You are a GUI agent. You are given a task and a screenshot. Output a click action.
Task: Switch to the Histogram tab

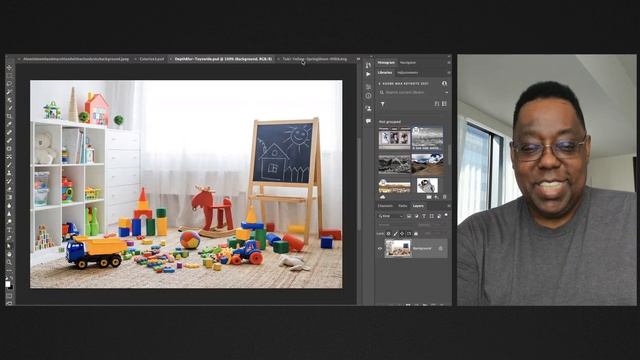386,62
